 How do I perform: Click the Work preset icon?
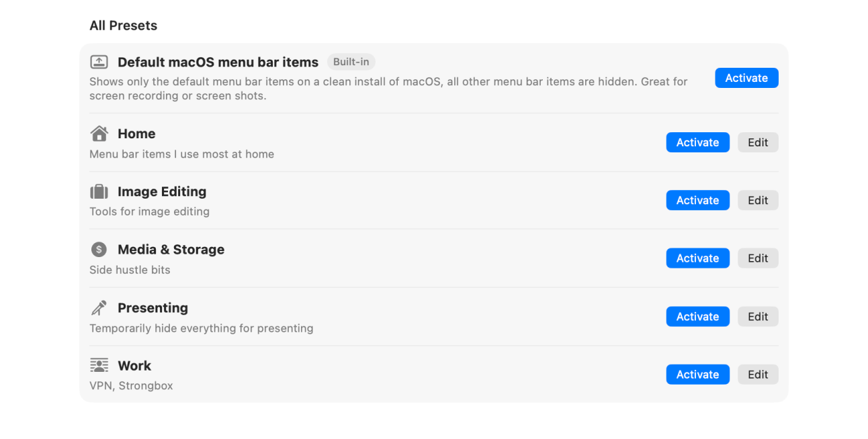[99, 366]
